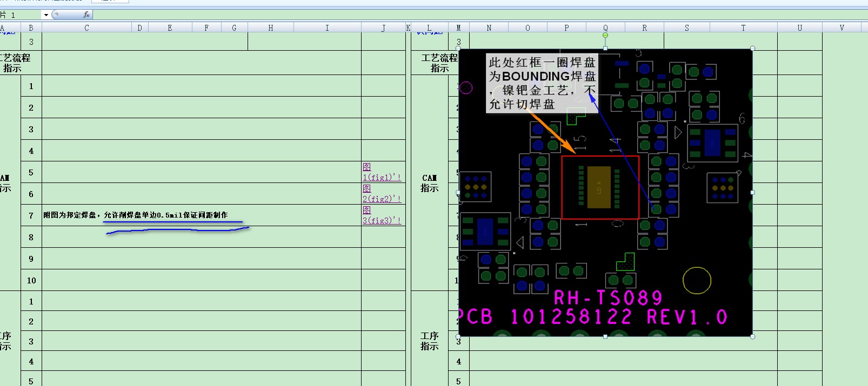The image size is (868, 386).
Task: Select column N header
Action: tap(489, 28)
